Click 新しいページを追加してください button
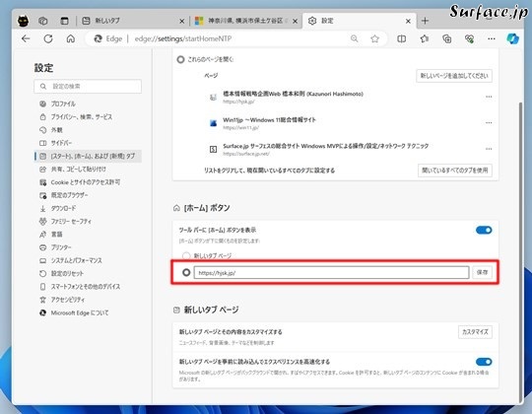This screenshot has width=532, height=414. tap(454, 75)
